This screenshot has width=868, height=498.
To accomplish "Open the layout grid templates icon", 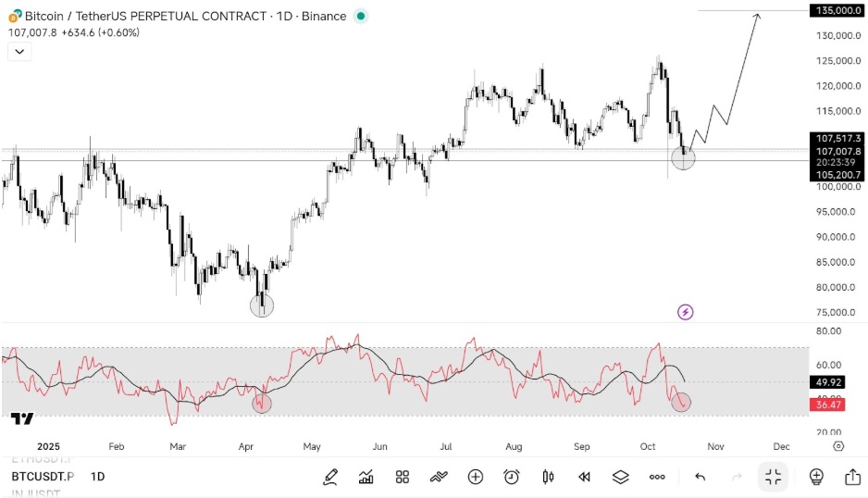I will tap(403, 477).
